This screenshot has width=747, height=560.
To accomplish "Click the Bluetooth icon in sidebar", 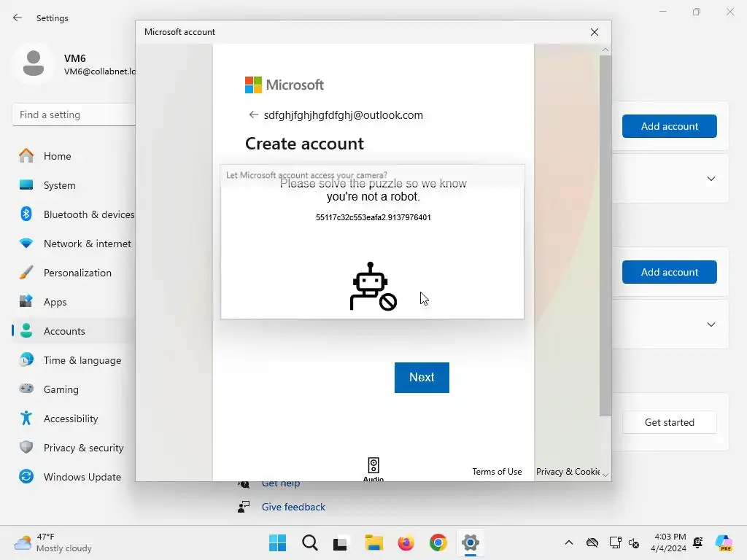I will pos(26,214).
